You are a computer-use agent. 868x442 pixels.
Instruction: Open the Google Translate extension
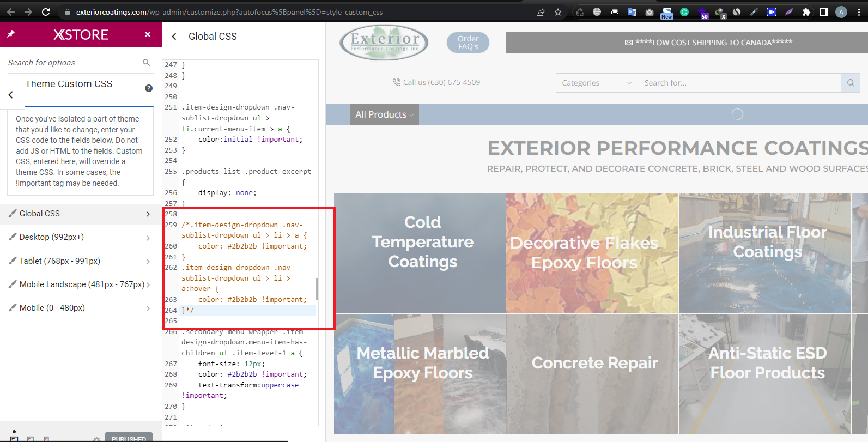632,12
